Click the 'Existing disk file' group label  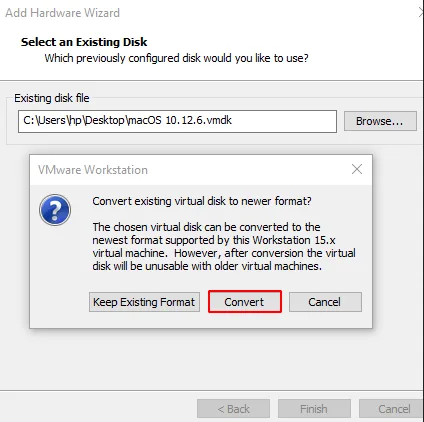52,98
